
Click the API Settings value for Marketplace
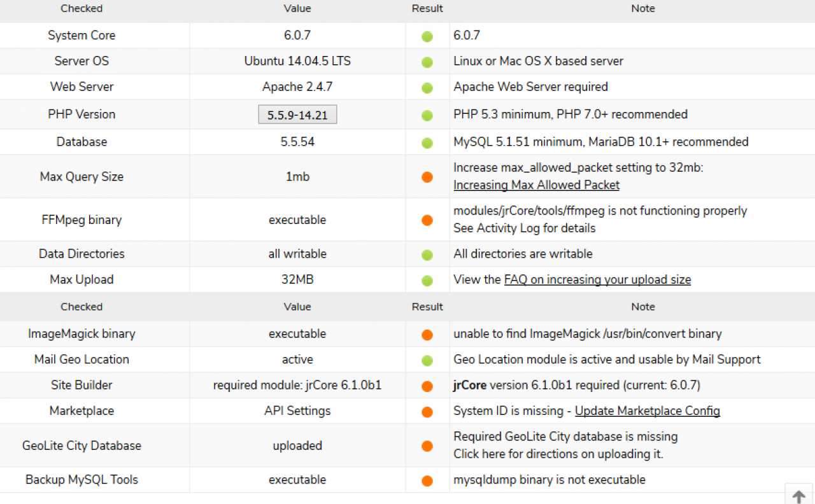pos(297,411)
